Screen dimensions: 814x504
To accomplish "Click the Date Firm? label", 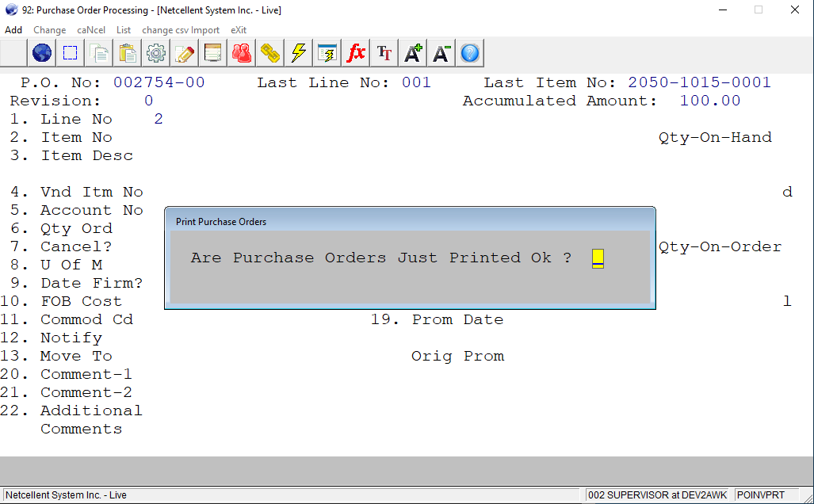I will [92, 283].
